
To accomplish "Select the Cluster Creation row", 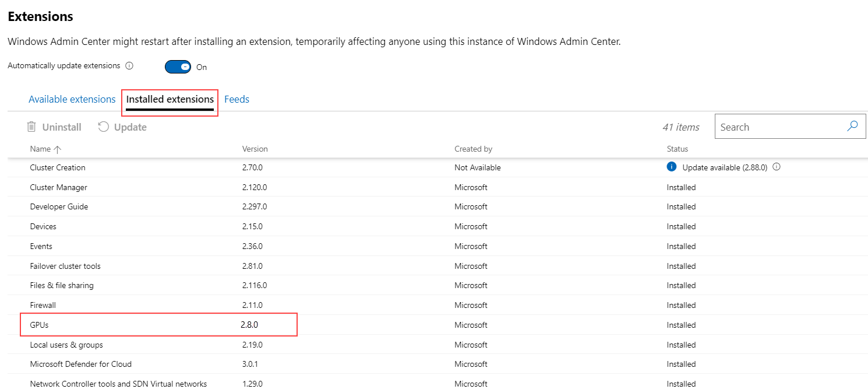I will point(437,167).
